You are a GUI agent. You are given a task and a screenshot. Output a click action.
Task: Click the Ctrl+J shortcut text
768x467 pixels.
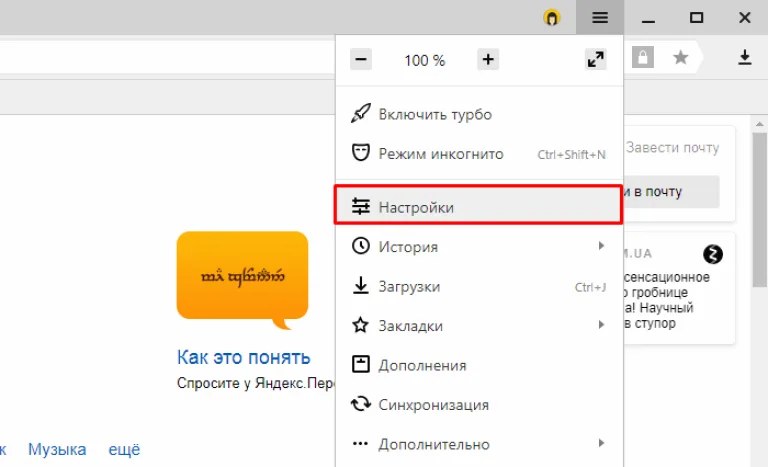(590, 287)
